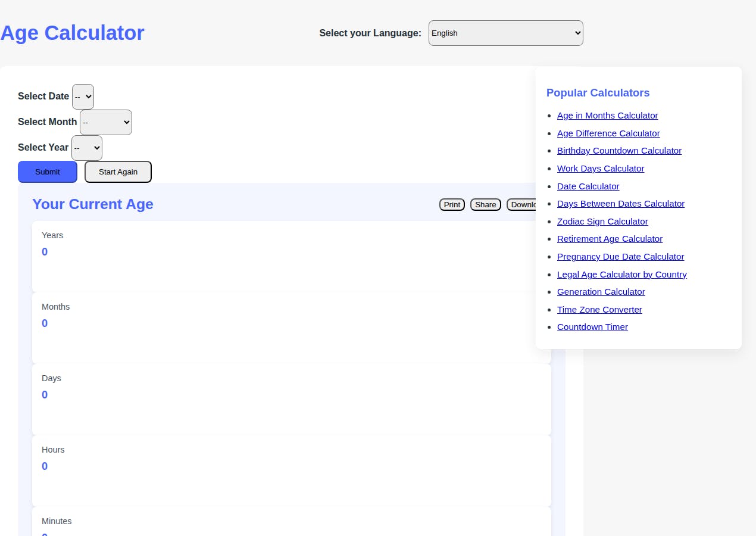756x536 pixels.
Task: Open the Select Date dropdown
Action: (x=83, y=96)
